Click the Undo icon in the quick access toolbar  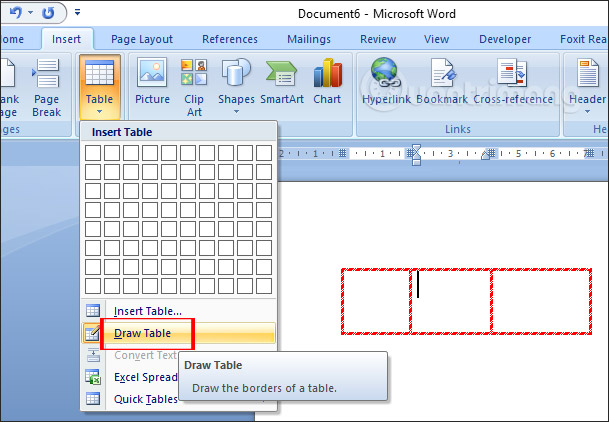(x=16, y=13)
